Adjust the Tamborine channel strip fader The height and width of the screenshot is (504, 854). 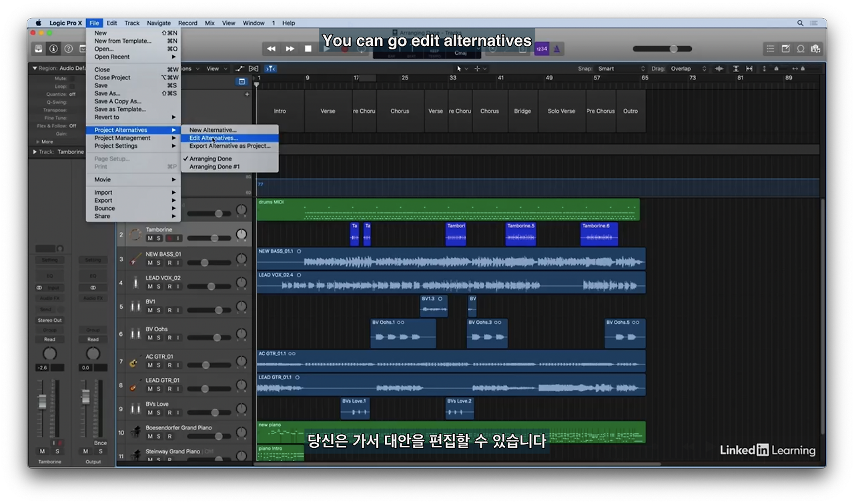42,401
